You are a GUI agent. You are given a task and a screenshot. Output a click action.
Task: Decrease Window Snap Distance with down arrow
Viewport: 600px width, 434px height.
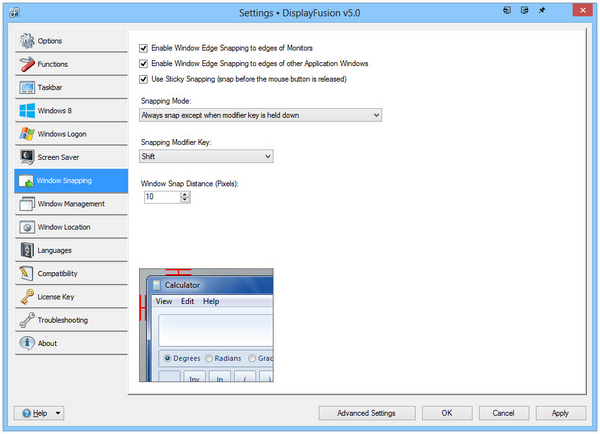pos(185,200)
